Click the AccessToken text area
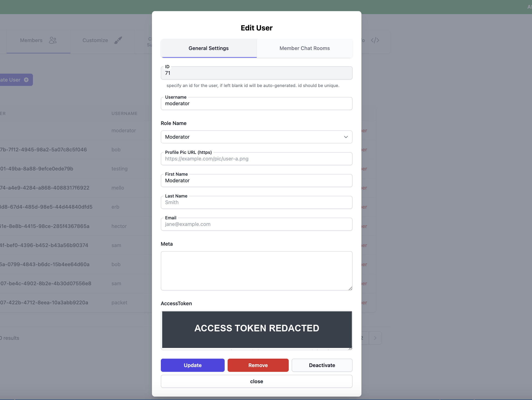Viewport: 532px width, 400px height. tap(256, 330)
